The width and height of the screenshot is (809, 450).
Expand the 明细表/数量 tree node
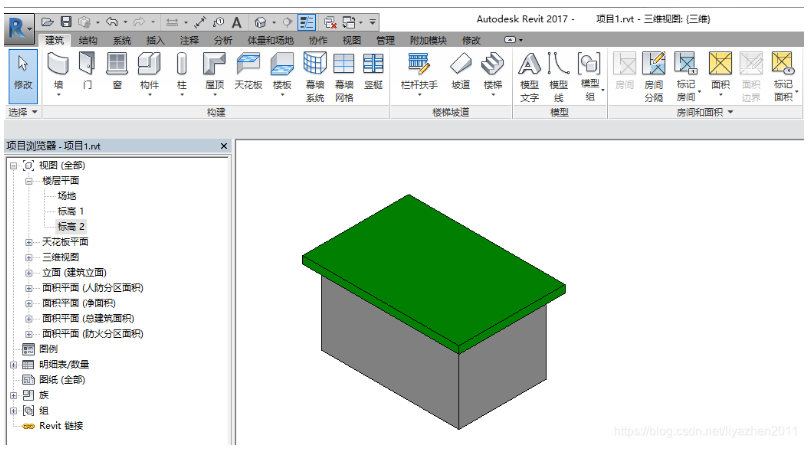pos(13,365)
